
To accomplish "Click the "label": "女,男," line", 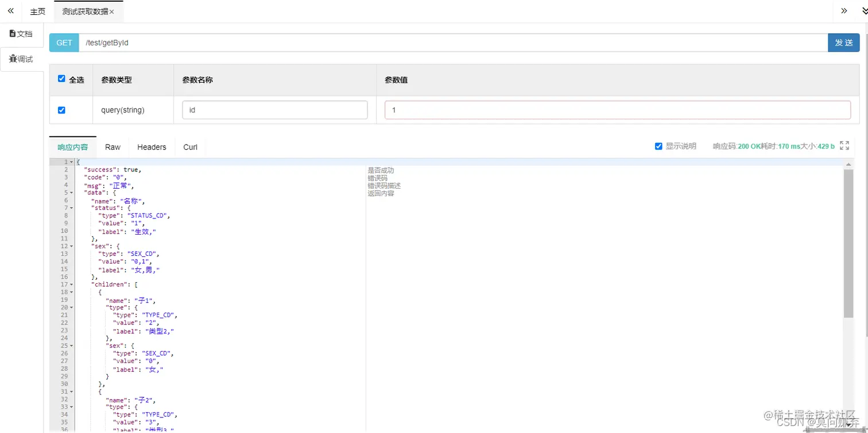I will (129, 270).
